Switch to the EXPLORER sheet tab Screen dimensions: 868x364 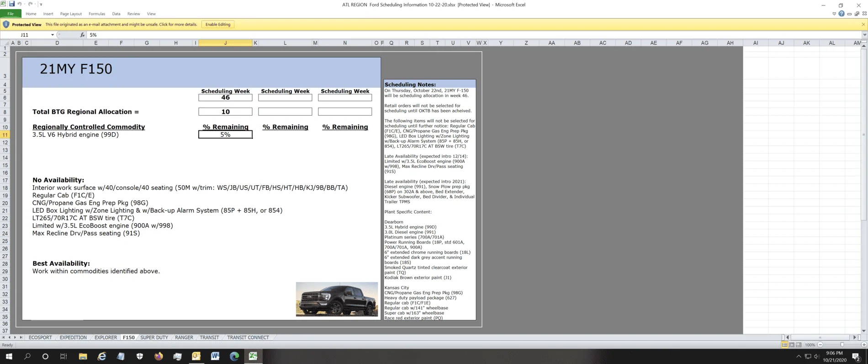(x=106, y=337)
